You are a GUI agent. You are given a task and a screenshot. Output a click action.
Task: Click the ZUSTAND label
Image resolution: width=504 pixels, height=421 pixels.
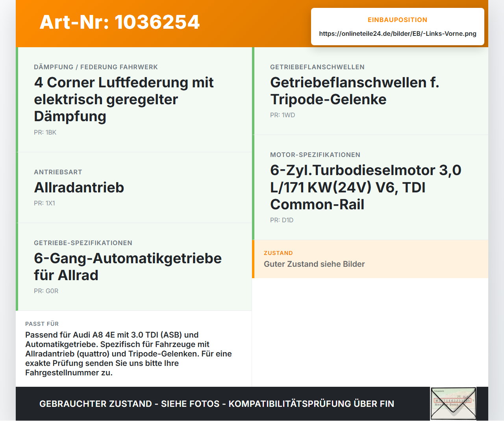pyautogui.click(x=278, y=253)
